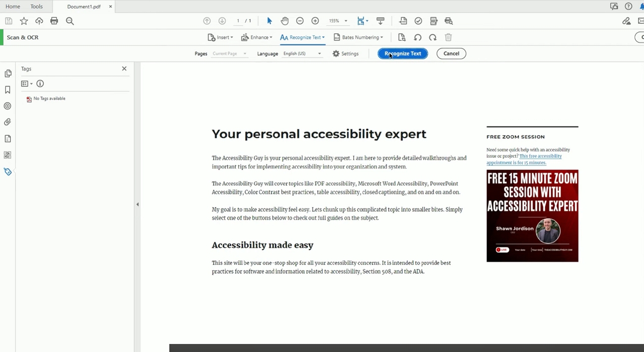Click the scrolling mode keyboard icon

pyautogui.click(x=380, y=21)
